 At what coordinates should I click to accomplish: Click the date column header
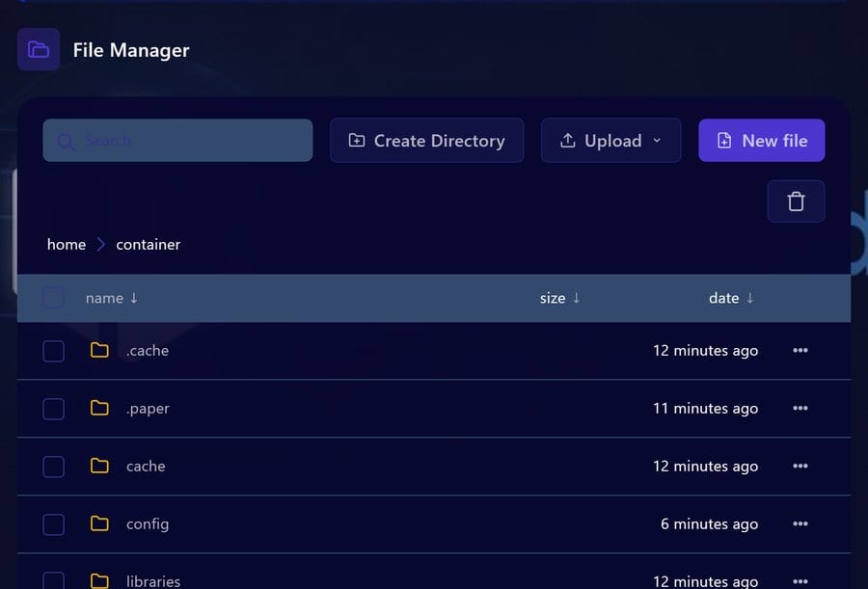click(x=723, y=298)
